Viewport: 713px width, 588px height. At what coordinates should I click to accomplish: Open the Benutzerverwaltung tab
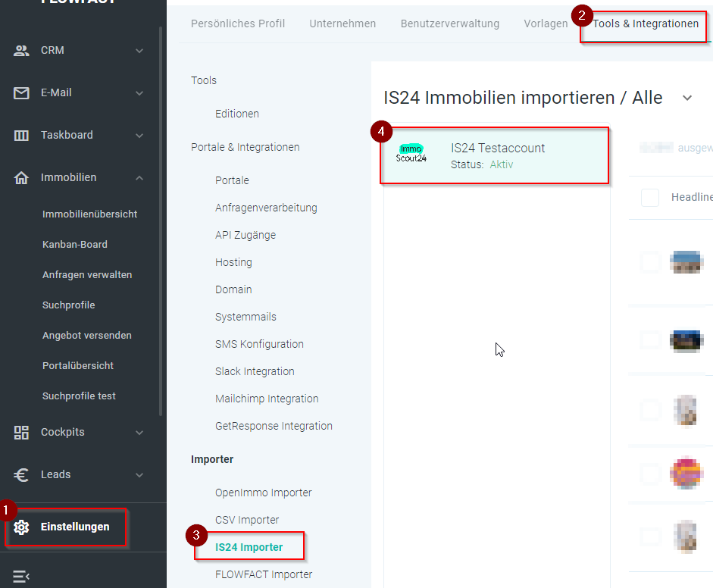coord(450,23)
